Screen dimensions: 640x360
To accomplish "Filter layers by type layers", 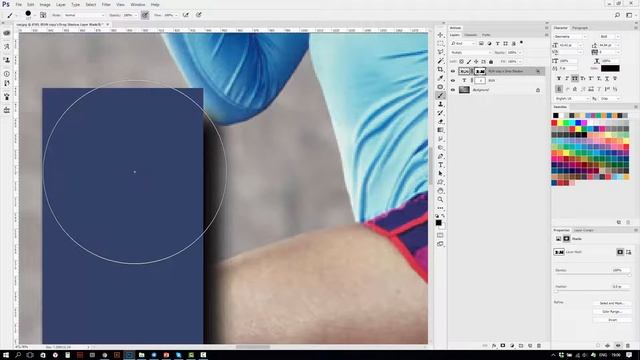I will pos(497,43).
